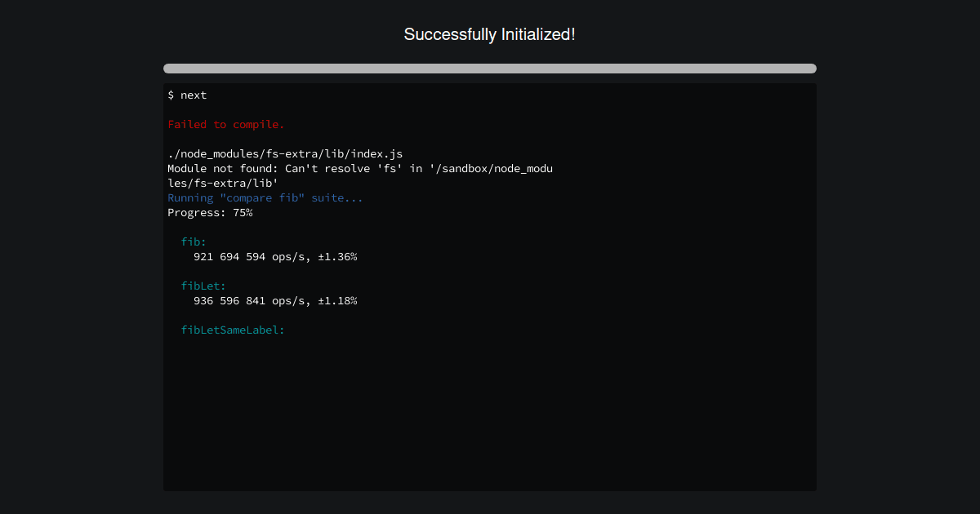Select the "fibLet:" benchmark label

coord(203,286)
